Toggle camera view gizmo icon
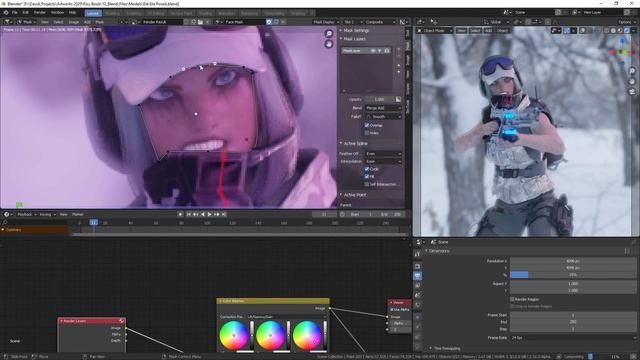This screenshot has width=640, height=360. pyautogui.click(x=632, y=91)
